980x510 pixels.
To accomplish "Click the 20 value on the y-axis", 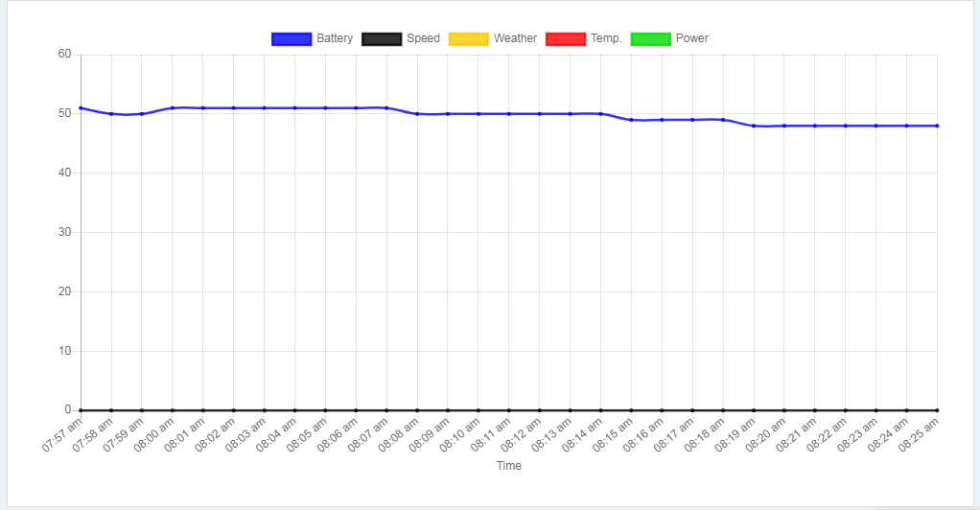I will 65,291.
